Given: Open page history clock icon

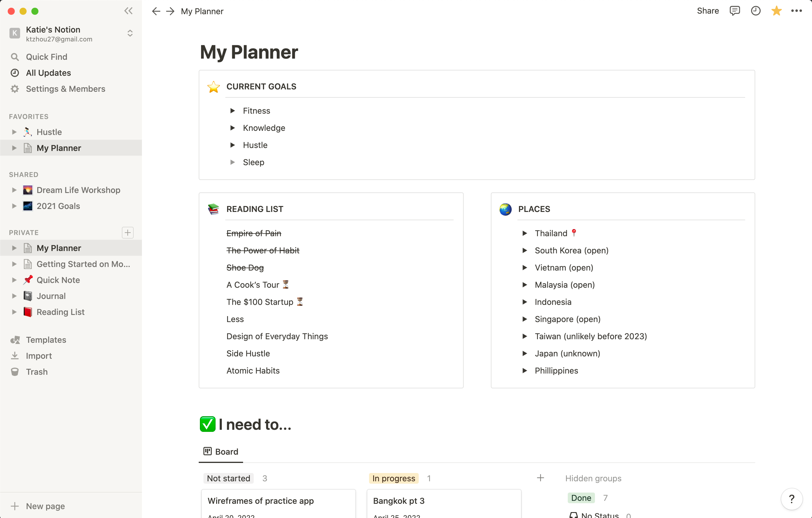Looking at the screenshot, I should (755, 11).
